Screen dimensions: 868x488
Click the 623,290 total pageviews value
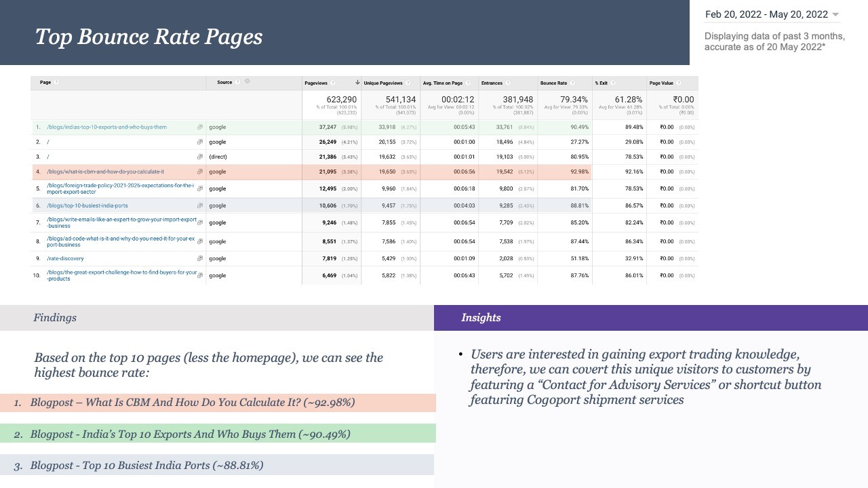pos(342,100)
